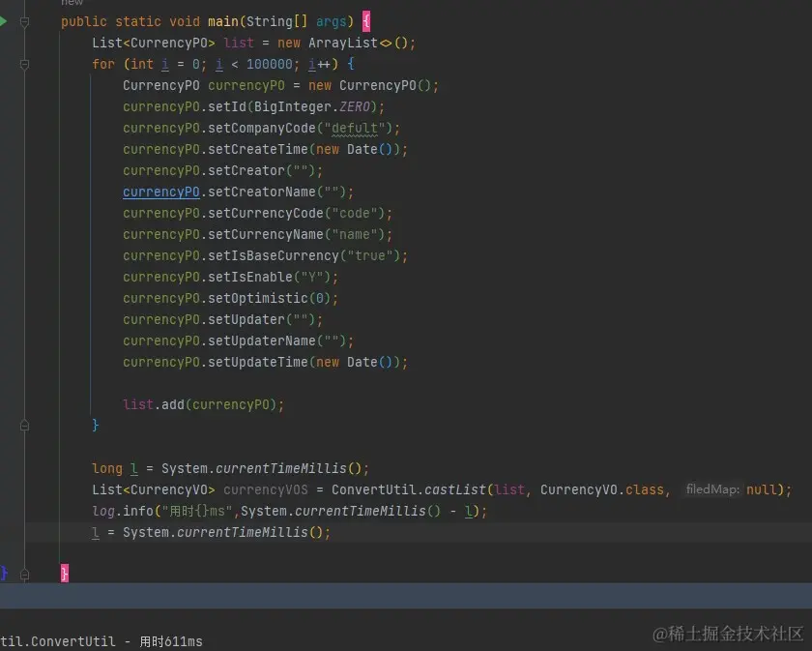Click "setCompanyCode" method call
The height and width of the screenshot is (651, 812).
262,128
